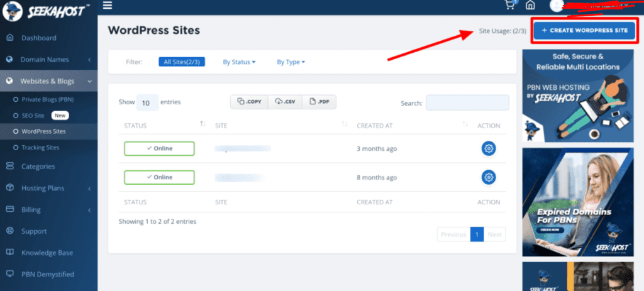Export table using .CSV button
644x291 pixels.
[x=285, y=102]
